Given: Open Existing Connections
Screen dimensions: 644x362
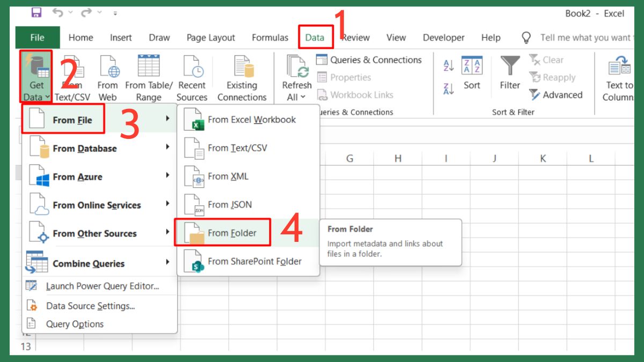Looking at the screenshot, I should [242, 78].
